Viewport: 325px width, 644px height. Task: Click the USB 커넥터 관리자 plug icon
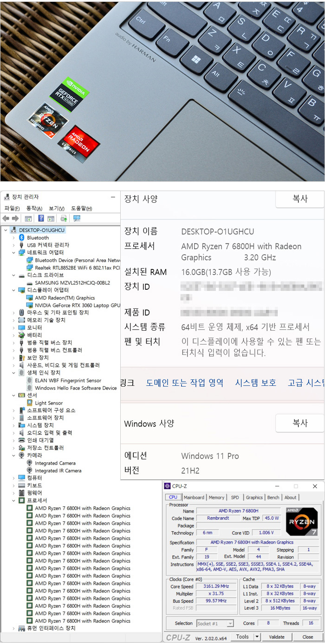pyautogui.click(x=21, y=245)
